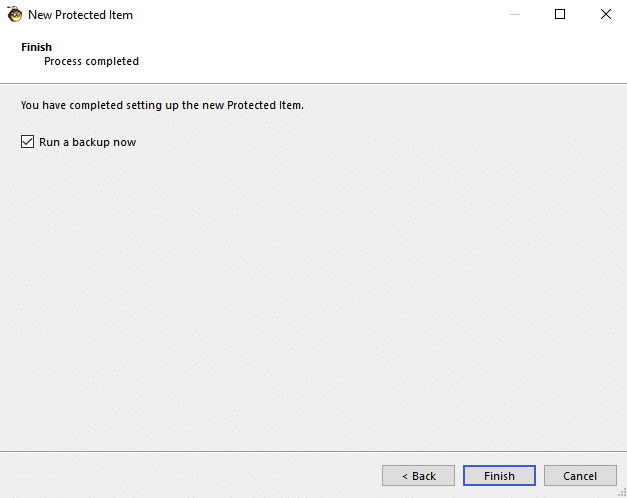The height and width of the screenshot is (498, 627).
Task: Toggle backup via 'Run a backup now' label
Action: pyautogui.click(x=88, y=142)
